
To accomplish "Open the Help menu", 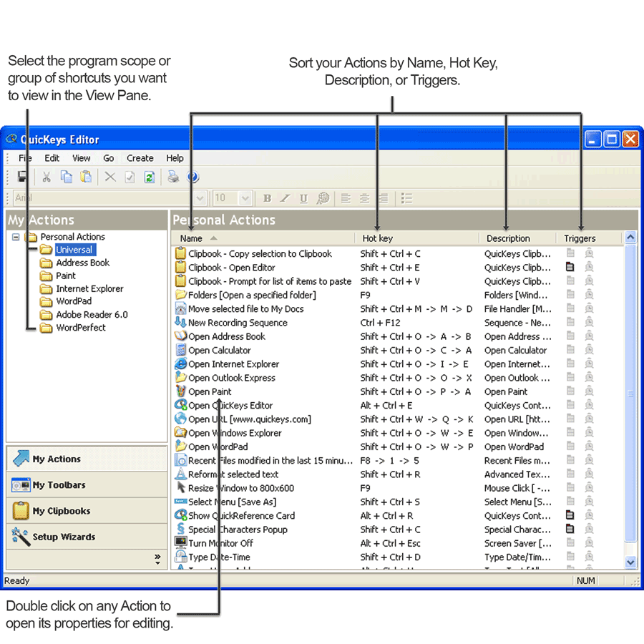I will [175, 158].
